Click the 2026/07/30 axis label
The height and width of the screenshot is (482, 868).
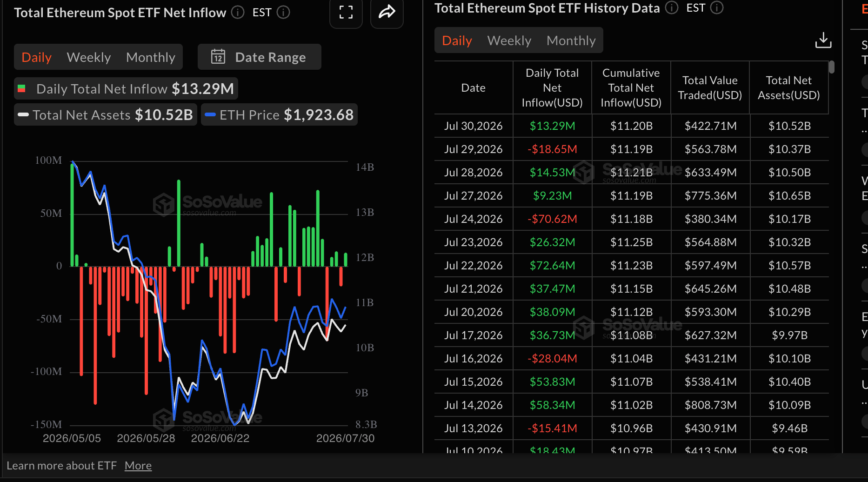point(345,438)
